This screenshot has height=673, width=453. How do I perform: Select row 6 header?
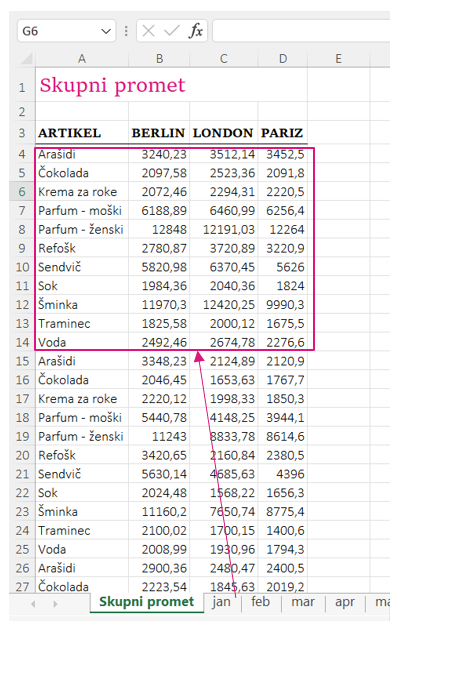22,191
